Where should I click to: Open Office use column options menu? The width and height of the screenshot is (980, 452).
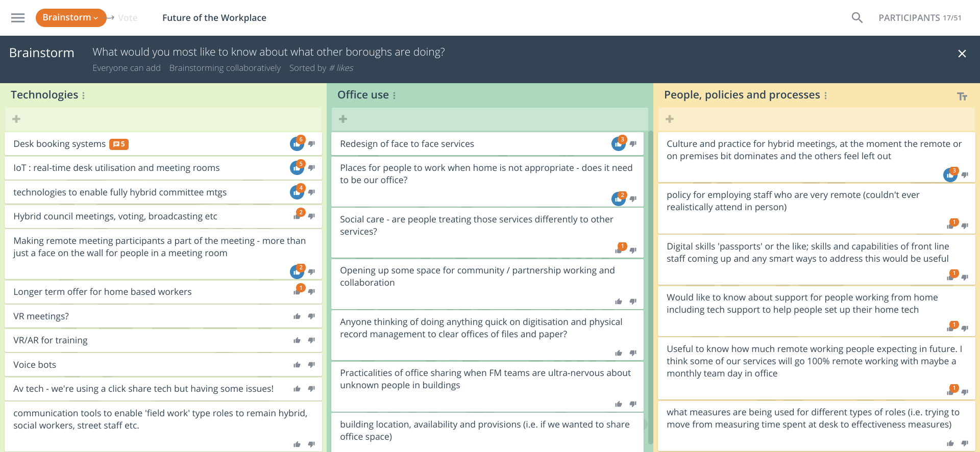pyautogui.click(x=395, y=95)
